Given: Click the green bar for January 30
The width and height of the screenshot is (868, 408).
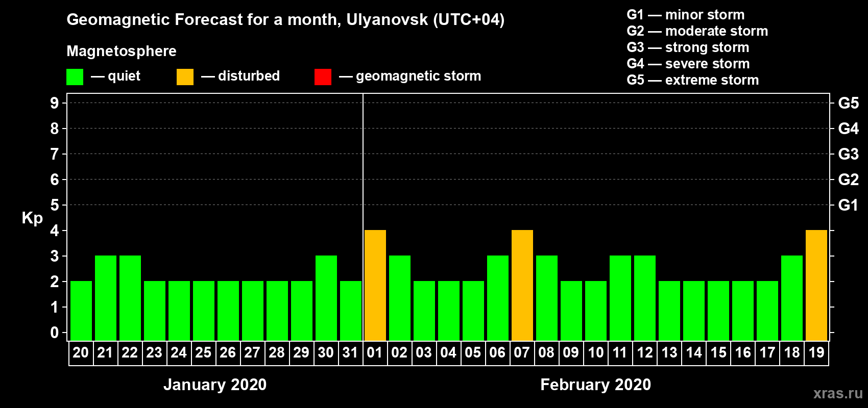Looking at the screenshot, I should click(x=326, y=298).
